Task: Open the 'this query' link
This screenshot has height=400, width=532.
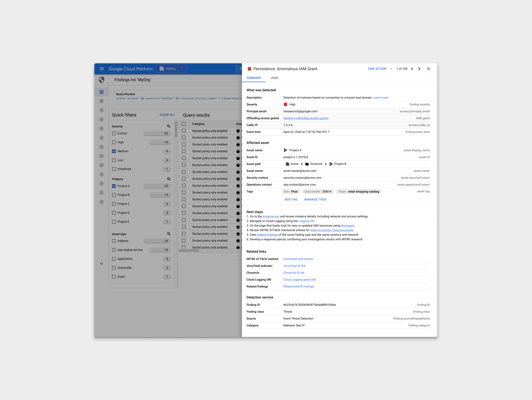Action: click(x=348, y=226)
